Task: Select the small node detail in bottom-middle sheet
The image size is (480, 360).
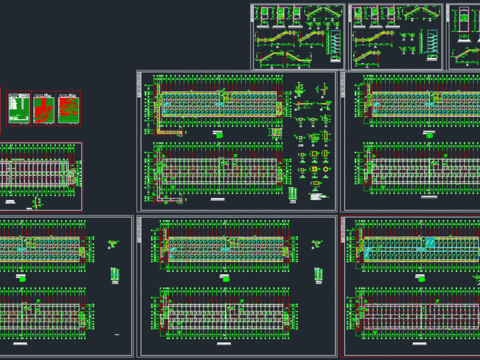Action: [317, 244]
